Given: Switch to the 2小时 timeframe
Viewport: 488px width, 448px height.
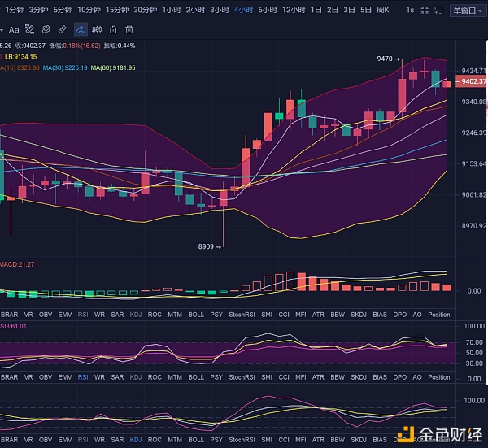Looking at the screenshot, I should pos(195,10).
